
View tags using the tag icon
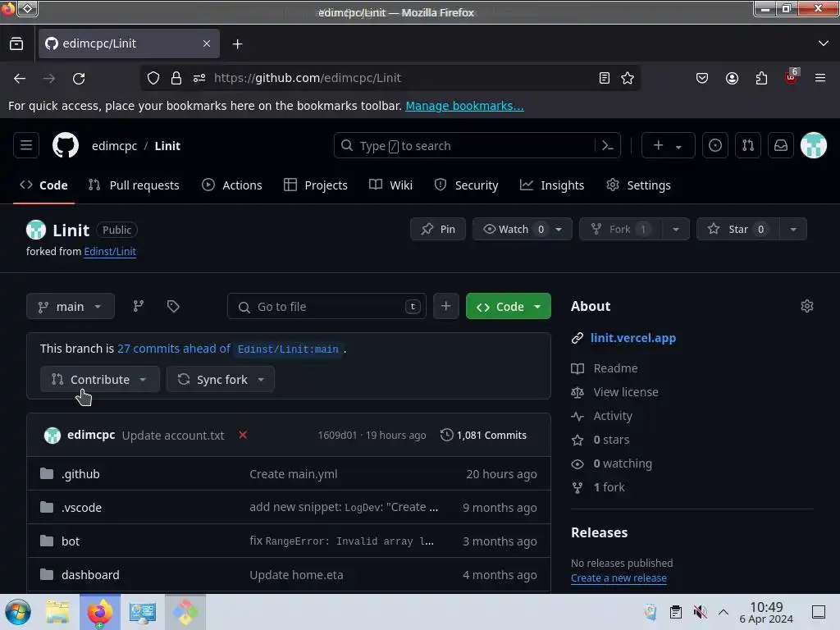point(173,306)
